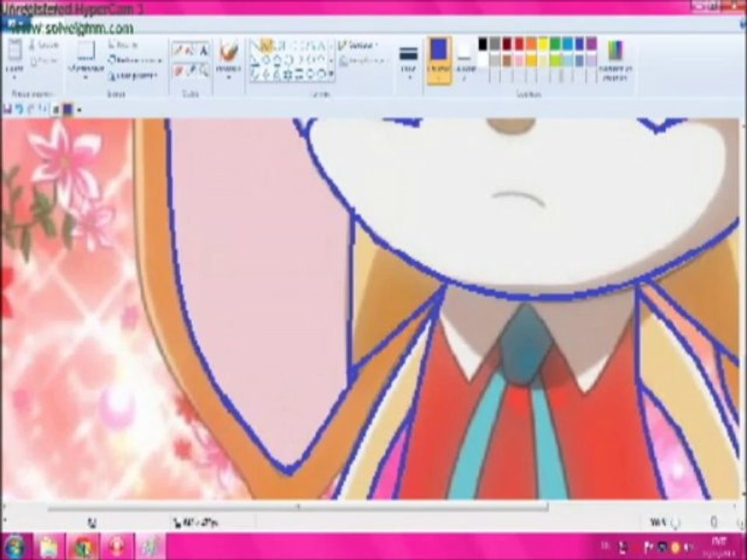
Task: Open the shape Outline dropdown
Action: pyautogui.click(x=358, y=46)
